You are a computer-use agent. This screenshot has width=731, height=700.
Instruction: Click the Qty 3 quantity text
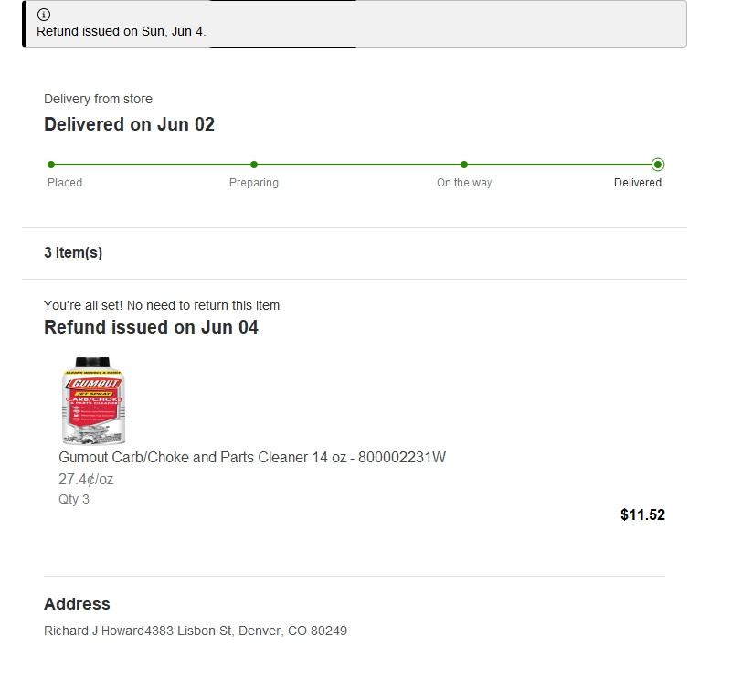(74, 500)
